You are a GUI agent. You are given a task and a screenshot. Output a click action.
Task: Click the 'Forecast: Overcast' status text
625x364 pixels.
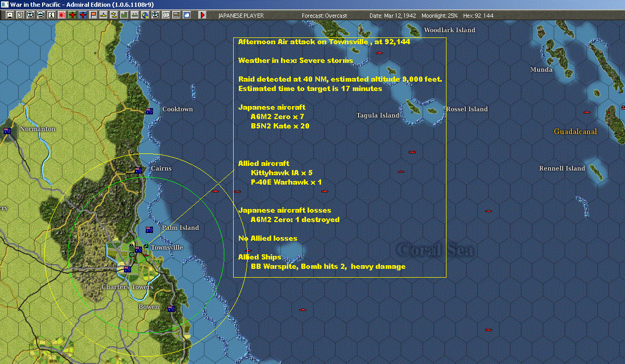click(324, 16)
